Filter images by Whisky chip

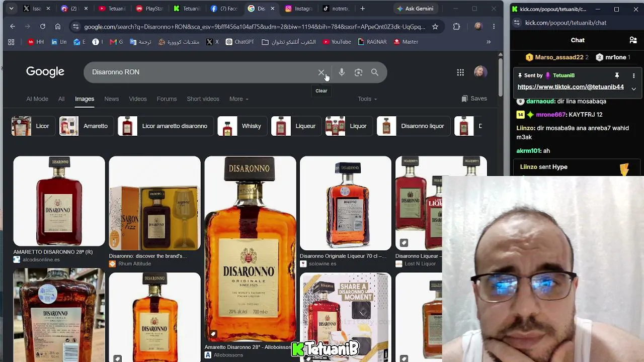click(241, 126)
